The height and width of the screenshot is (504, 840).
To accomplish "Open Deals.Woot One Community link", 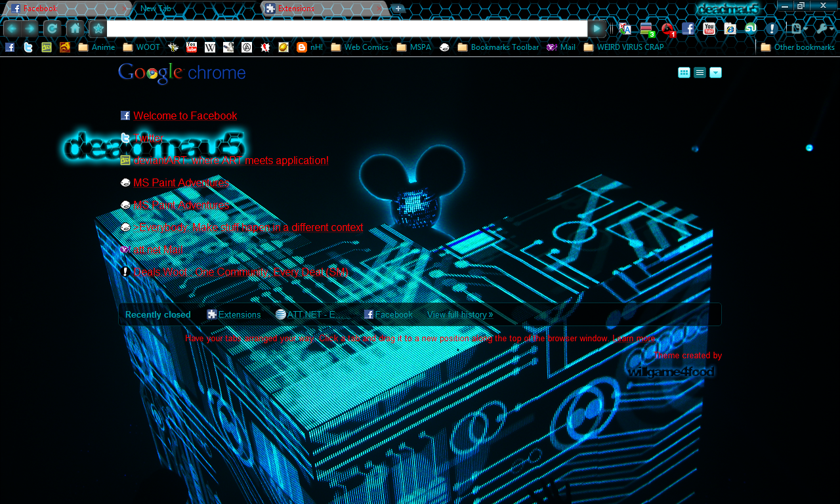I will pos(240,272).
